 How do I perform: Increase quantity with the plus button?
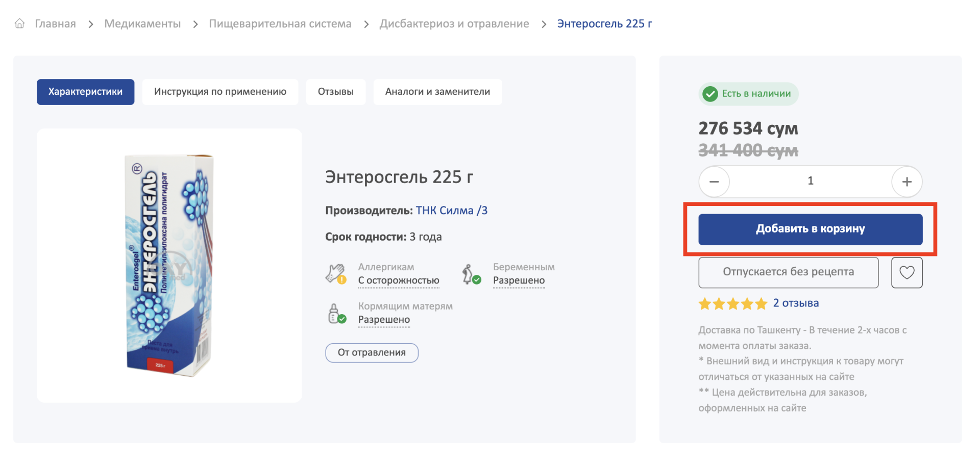[x=906, y=182]
